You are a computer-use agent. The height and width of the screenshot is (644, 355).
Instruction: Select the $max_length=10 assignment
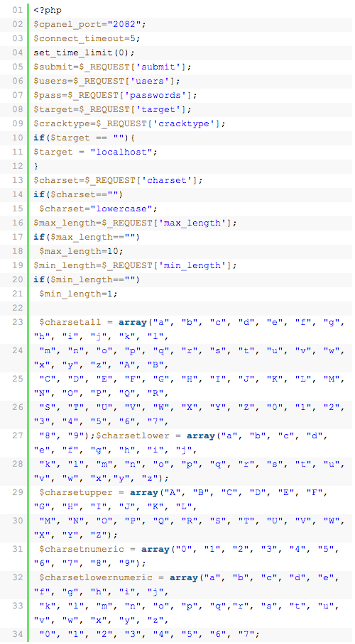pos(82,251)
